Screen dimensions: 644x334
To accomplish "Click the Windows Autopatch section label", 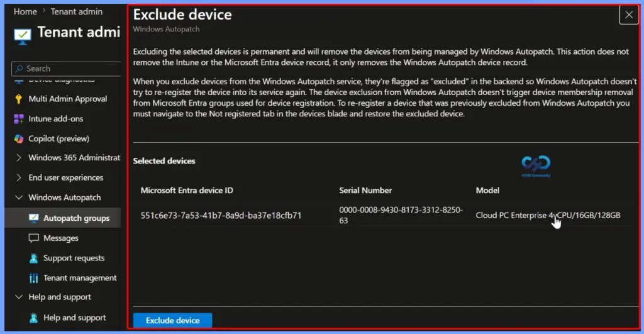I will click(65, 198).
